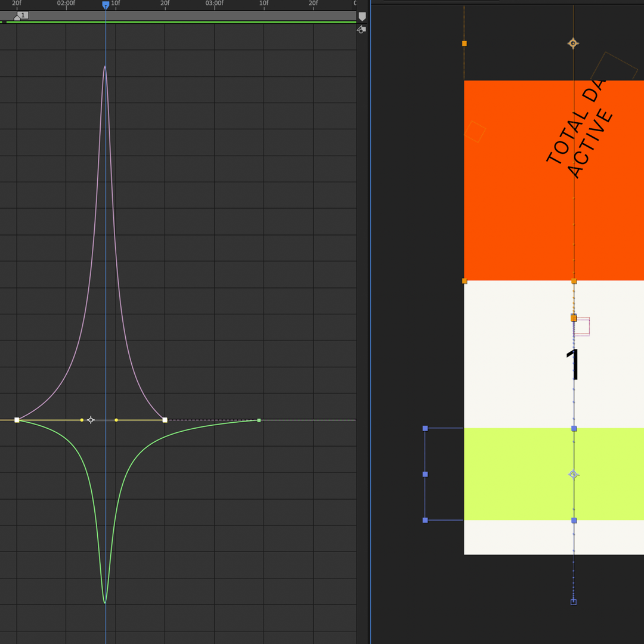Select the orange motion path keyframe above the digit 1
Image resolution: width=644 pixels, height=644 pixels.
coord(574,318)
